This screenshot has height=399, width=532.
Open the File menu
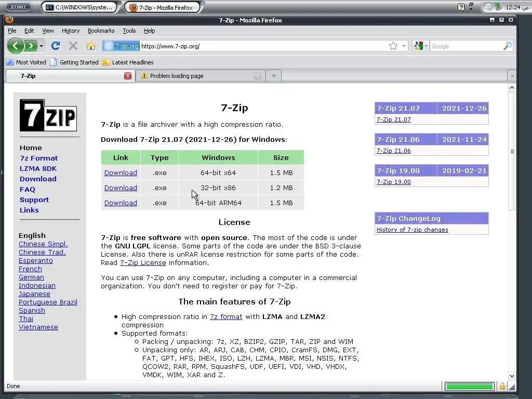(x=12, y=31)
